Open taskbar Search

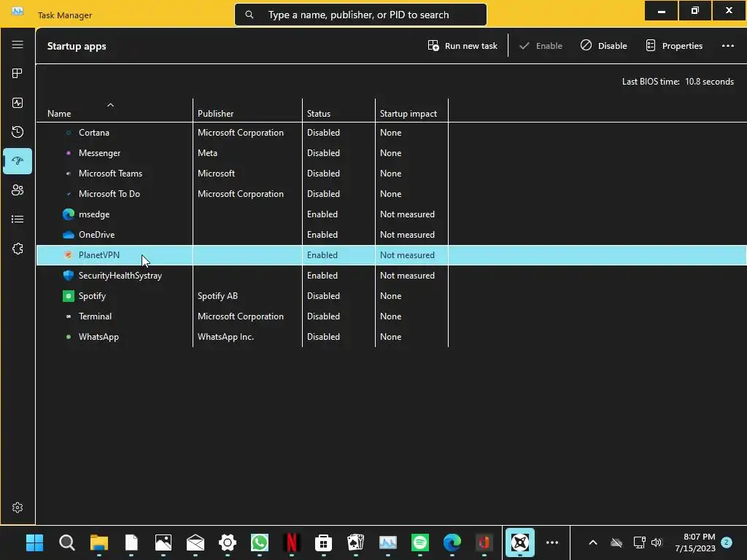point(66,542)
